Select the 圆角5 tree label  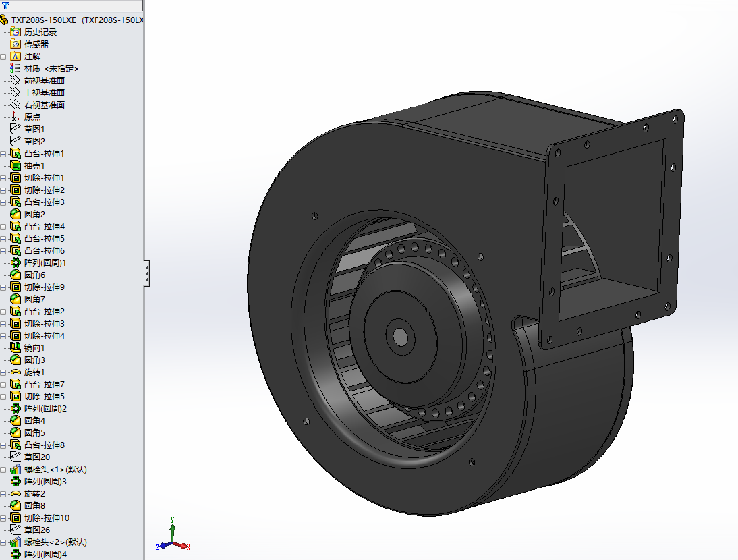[34, 433]
